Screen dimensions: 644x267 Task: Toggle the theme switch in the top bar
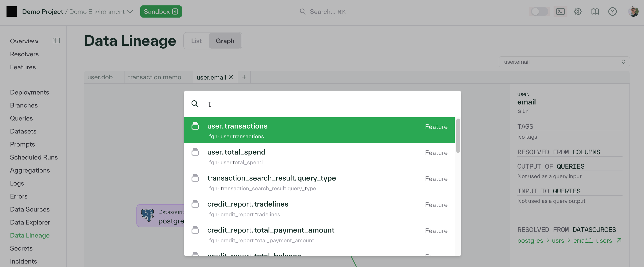539,11
